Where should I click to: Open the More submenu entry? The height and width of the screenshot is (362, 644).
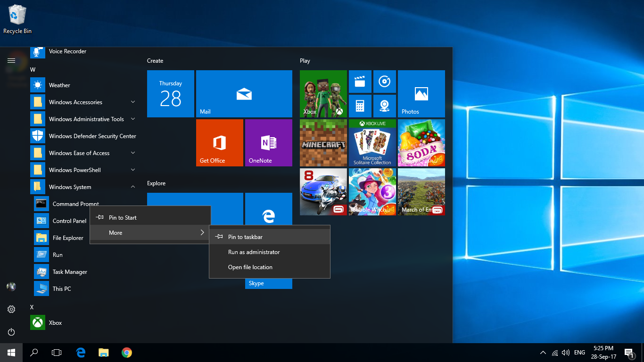tap(150, 232)
